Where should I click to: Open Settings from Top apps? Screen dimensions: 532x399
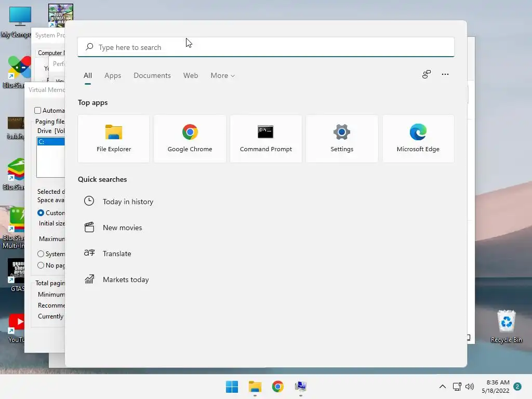point(342,138)
